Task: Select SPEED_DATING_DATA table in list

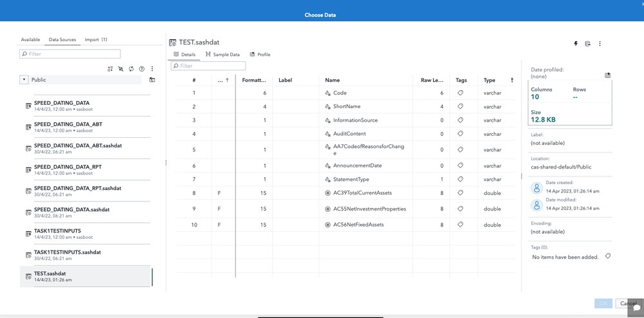Action: 86,106
